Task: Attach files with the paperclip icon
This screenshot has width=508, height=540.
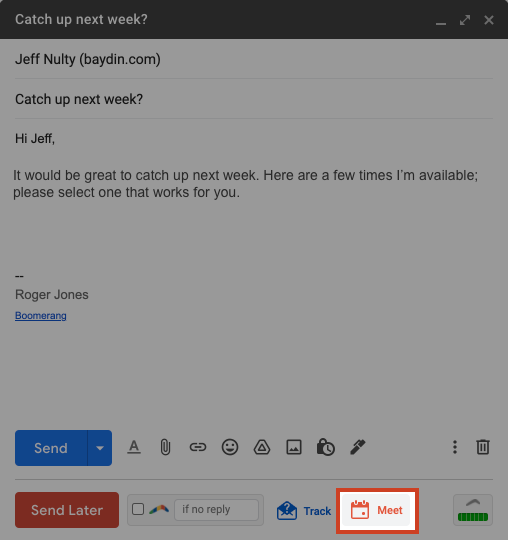Action: click(166, 447)
